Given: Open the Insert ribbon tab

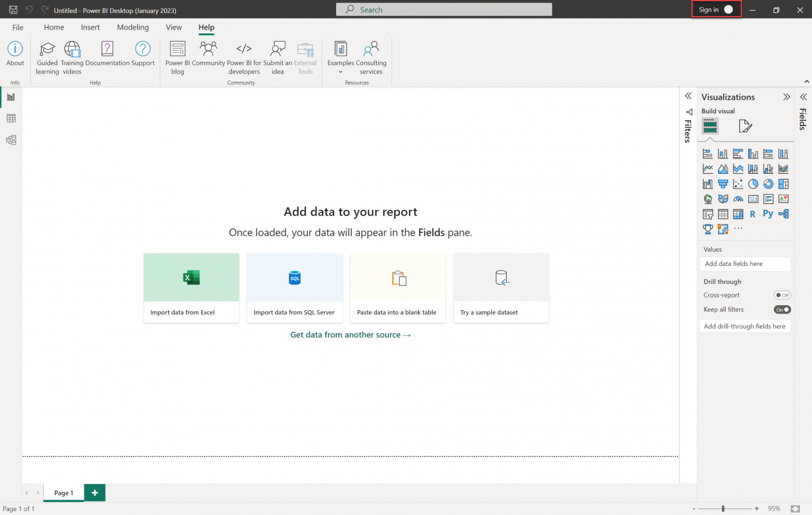Looking at the screenshot, I should [91, 28].
